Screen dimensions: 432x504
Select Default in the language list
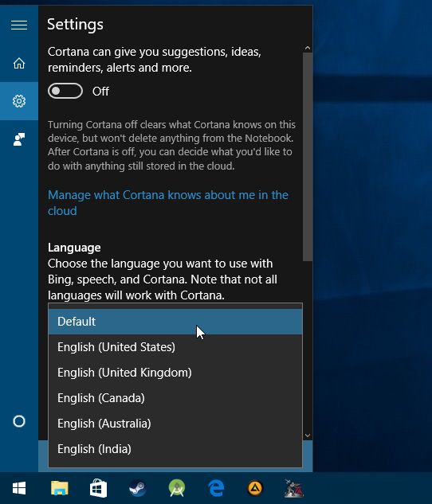[175, 322]
